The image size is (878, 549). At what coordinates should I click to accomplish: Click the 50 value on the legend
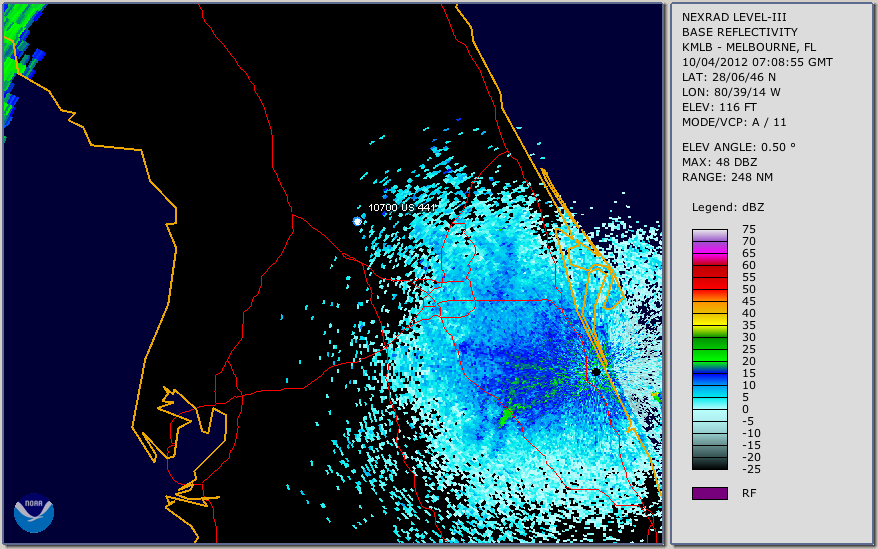pos(749,289)
